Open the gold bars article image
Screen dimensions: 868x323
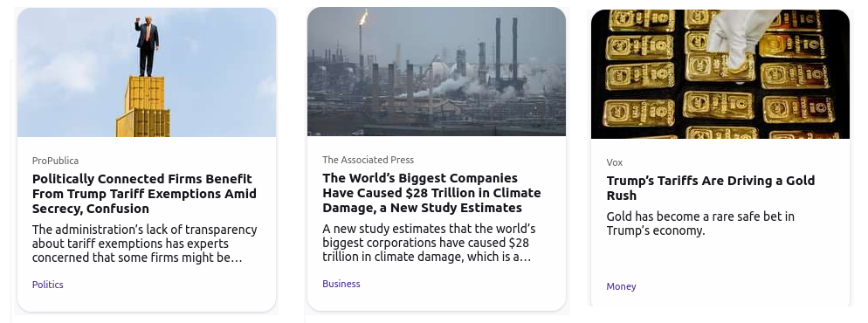point(720,74)
